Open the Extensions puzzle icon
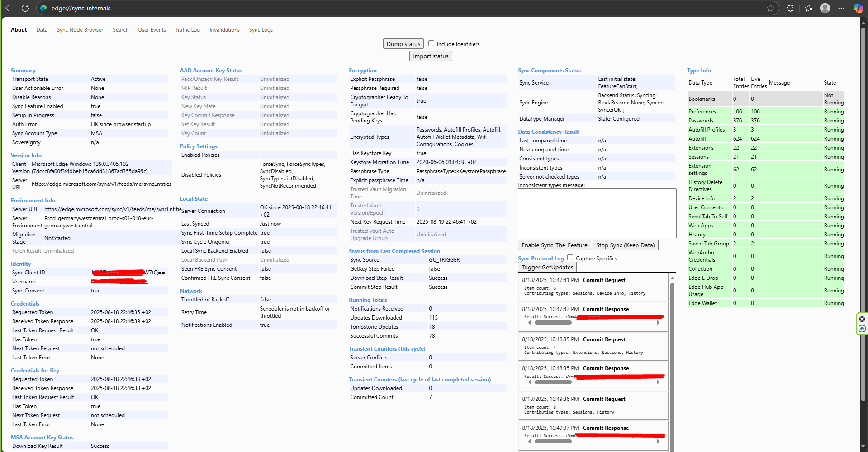 point(790,8)
